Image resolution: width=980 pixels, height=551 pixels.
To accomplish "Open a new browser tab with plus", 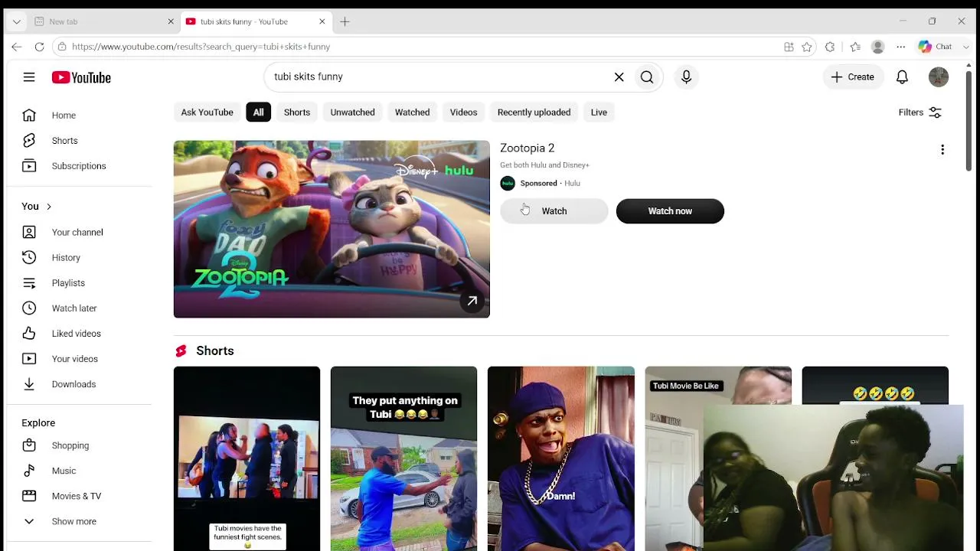I will pyautogui.click(x=345, y=21).
